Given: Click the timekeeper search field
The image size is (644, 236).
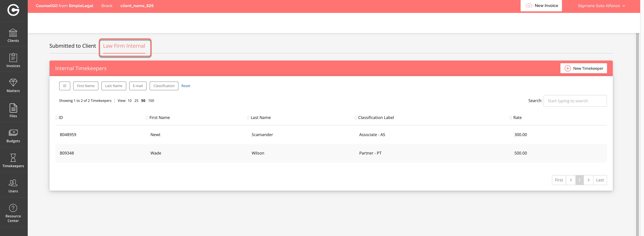Looking at the screenshot, I should click(x=575, y=101).
